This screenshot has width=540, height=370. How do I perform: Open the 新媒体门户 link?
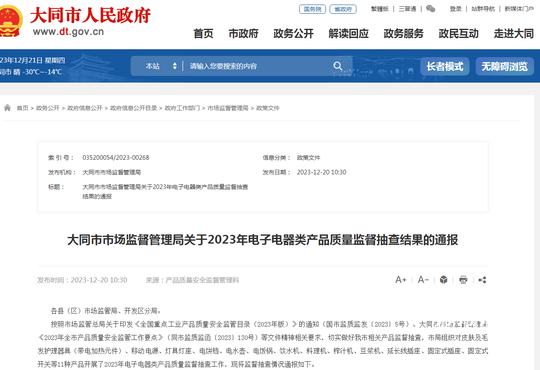[519, 9]
